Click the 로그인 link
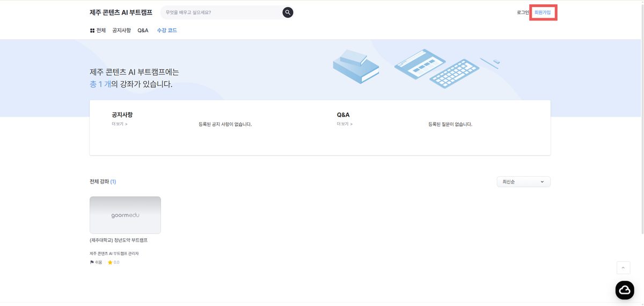 523,12
